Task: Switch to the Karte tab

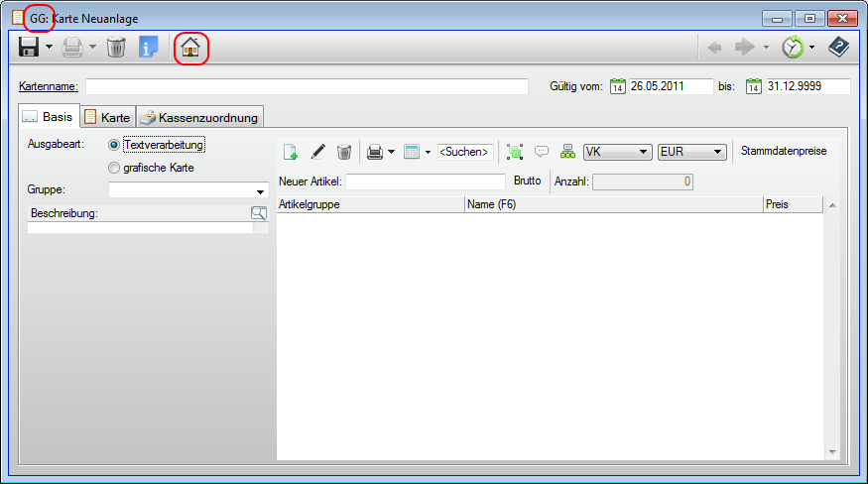Action: [107, 117]
